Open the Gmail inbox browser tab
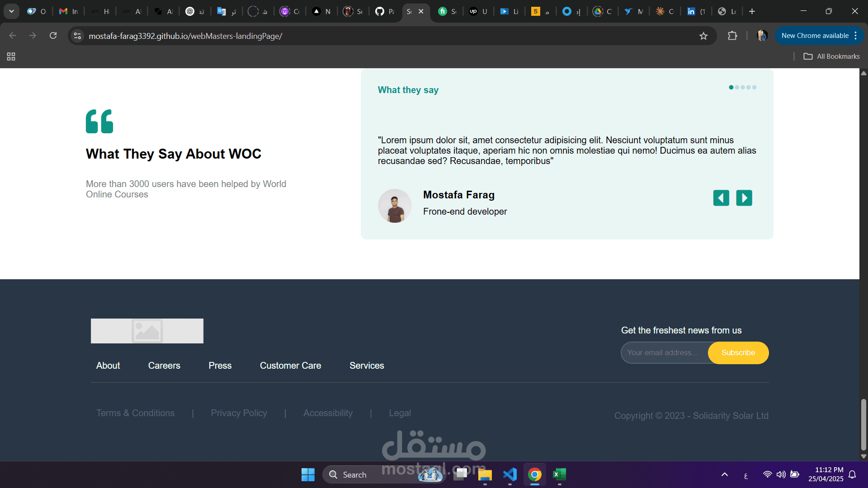 (69, 11)
